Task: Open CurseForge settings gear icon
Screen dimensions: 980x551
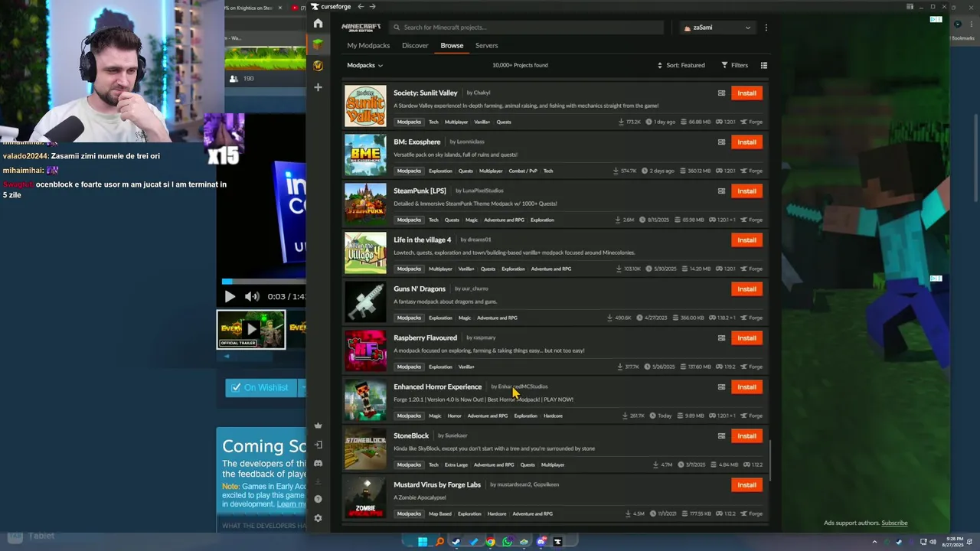Action: point(318,518)
